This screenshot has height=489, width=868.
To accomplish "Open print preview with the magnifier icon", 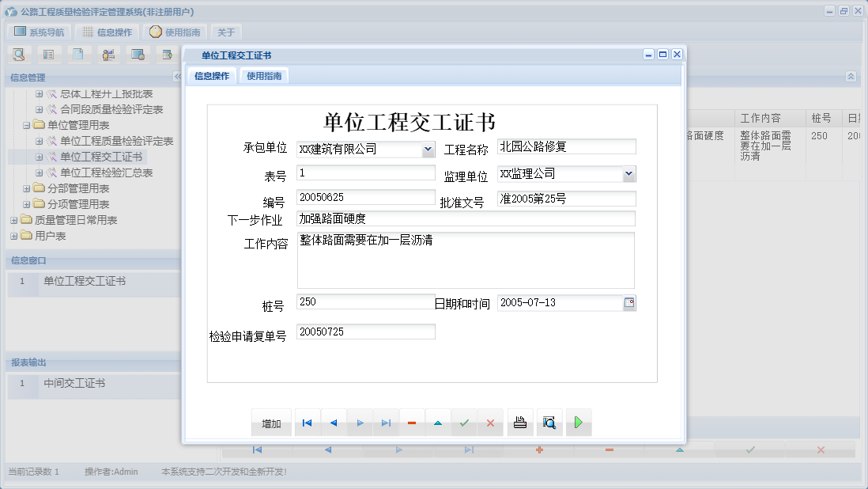I will point(549,422).
